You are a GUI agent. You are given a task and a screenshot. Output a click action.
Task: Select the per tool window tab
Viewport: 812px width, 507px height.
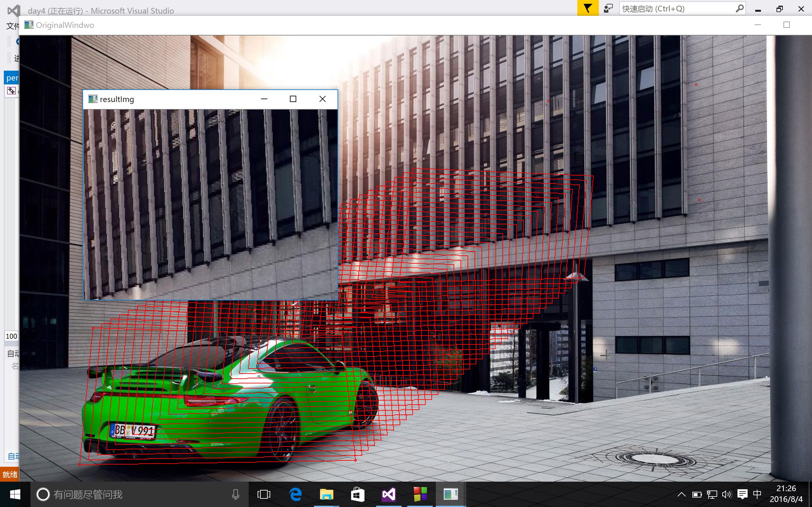coord(12,77)
